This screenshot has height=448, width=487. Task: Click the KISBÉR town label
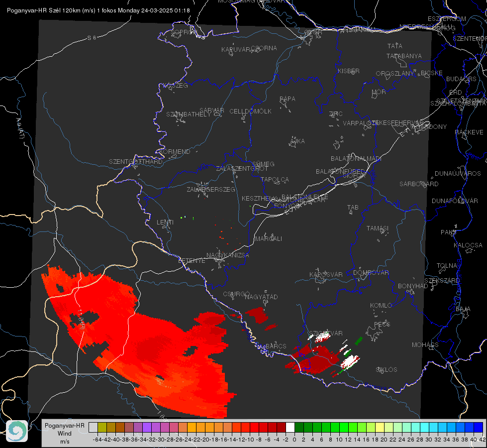[349, 71]
